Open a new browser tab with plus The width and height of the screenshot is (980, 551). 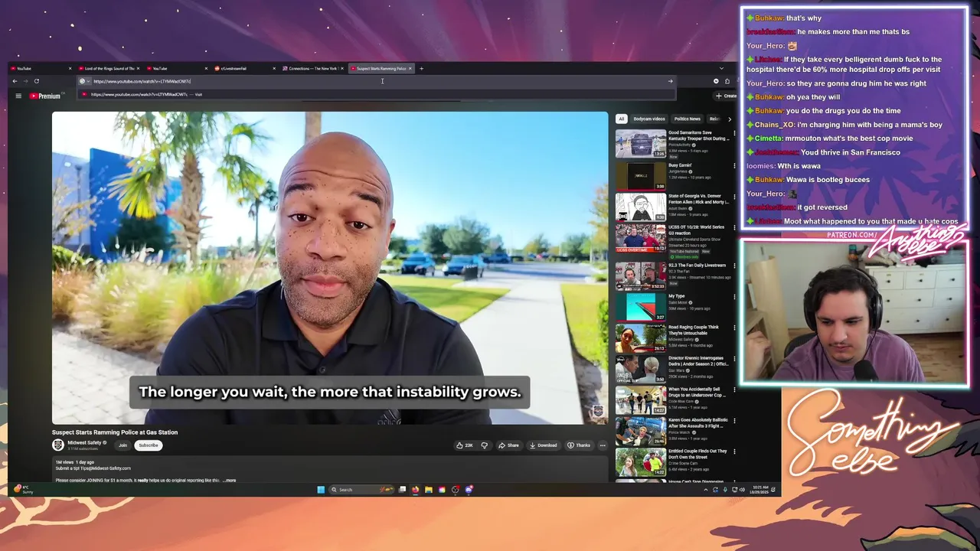[421, 68]
